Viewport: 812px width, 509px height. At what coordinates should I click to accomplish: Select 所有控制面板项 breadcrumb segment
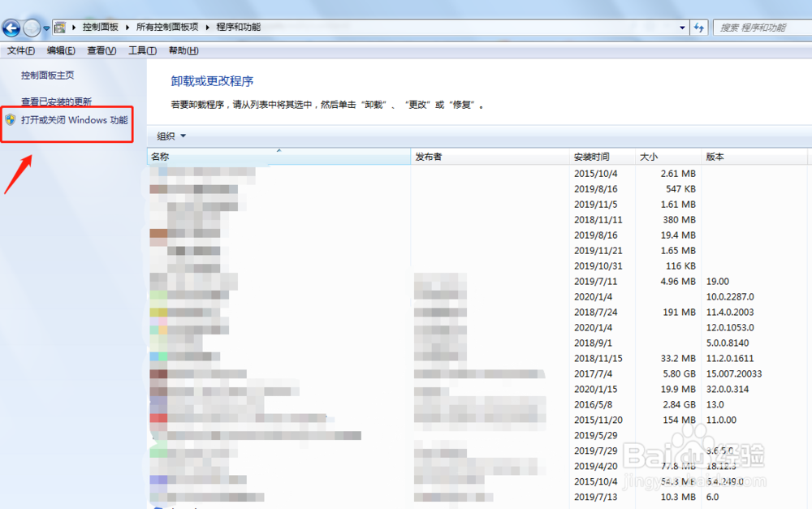click(167, 27)
